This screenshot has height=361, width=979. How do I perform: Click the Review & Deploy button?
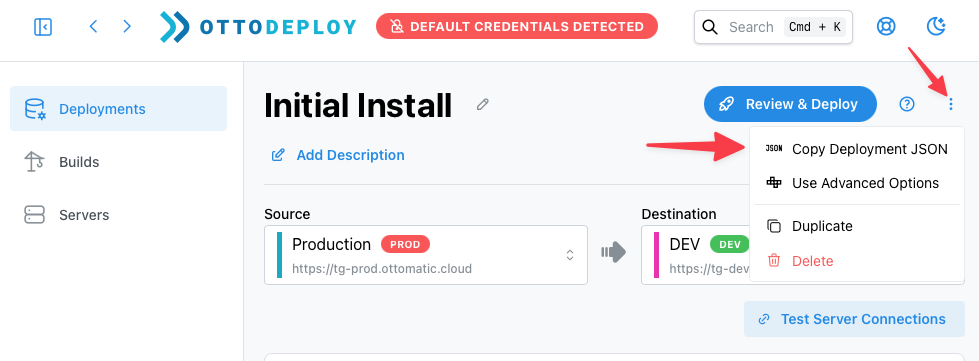click(x=790, y=104)
